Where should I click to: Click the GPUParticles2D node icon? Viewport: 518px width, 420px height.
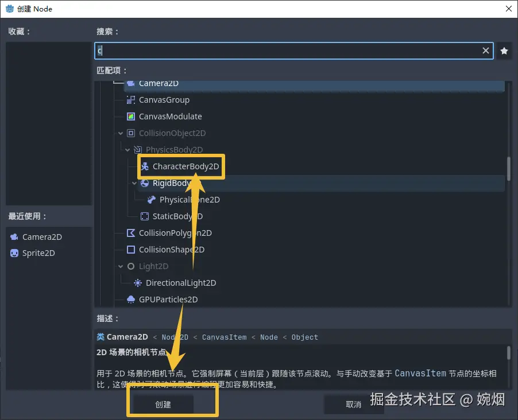130,300
